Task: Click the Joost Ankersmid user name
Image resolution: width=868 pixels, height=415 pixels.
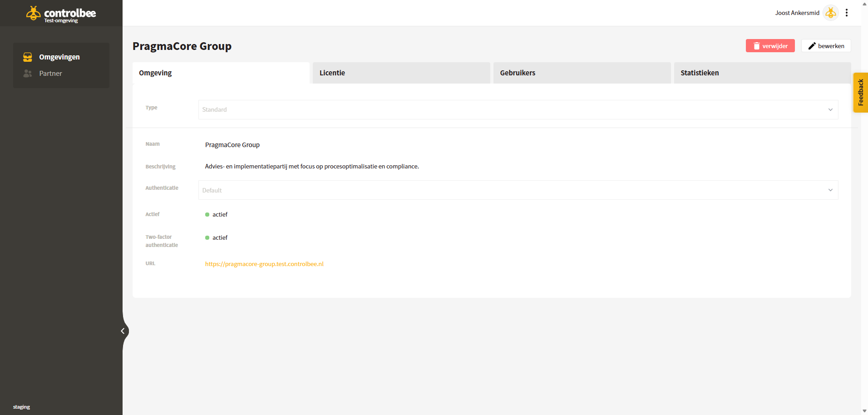Action: coord(797,13)
